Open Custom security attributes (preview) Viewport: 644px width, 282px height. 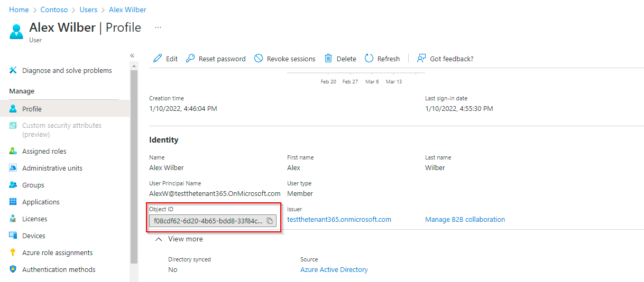coord(62,130)
